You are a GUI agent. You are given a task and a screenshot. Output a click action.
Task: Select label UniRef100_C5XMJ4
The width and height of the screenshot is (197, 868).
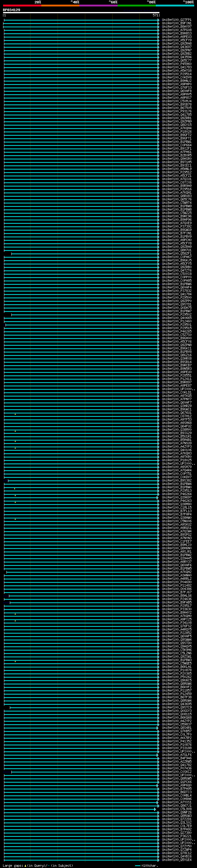(176, 101)
